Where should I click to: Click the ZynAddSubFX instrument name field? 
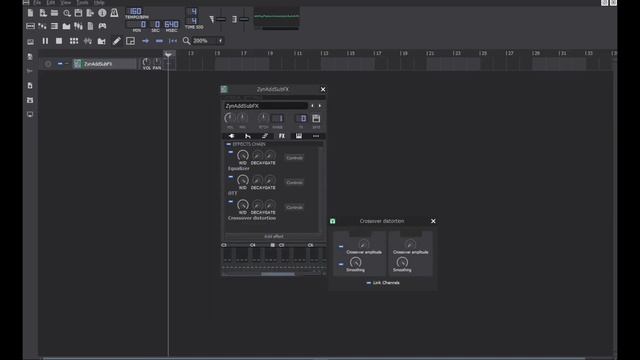click(x=265, y=106)
